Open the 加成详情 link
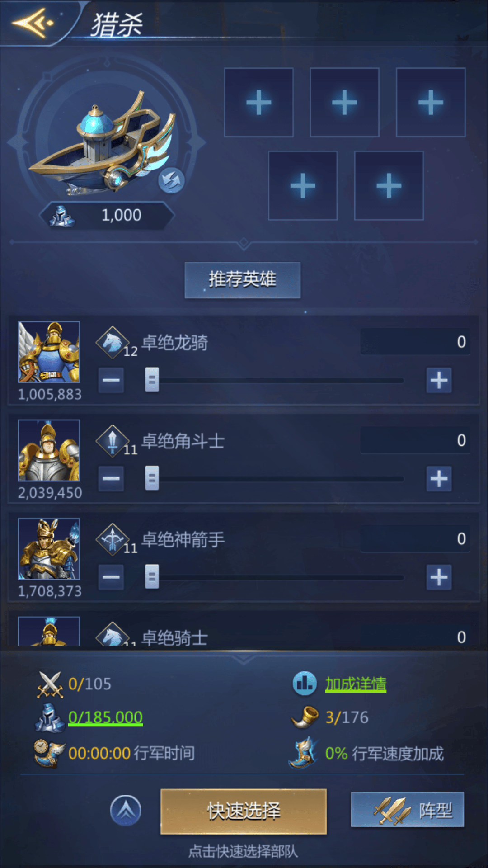488x868 pixels. 356,684
